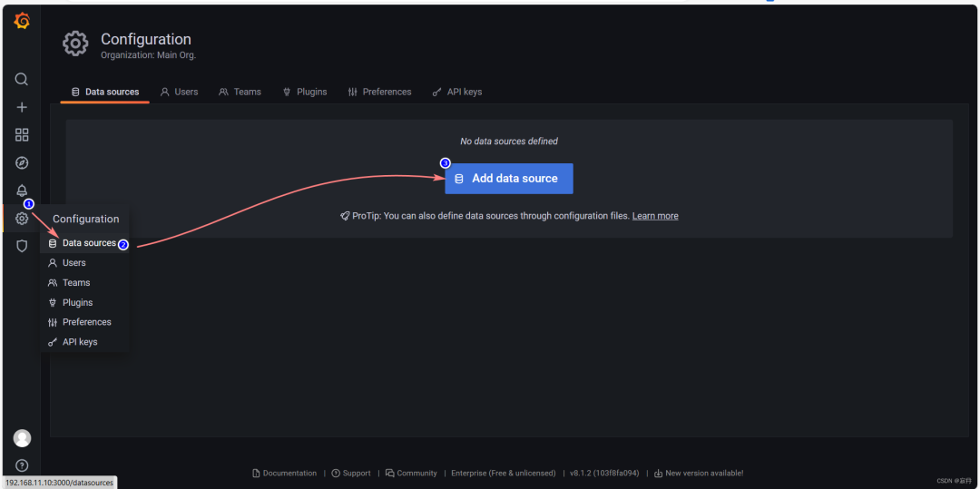Image resolution: width=980 pixels, height=489 pixels.
Task: Click the Configuration flyout menu header
Action: [x=85, y=220]
